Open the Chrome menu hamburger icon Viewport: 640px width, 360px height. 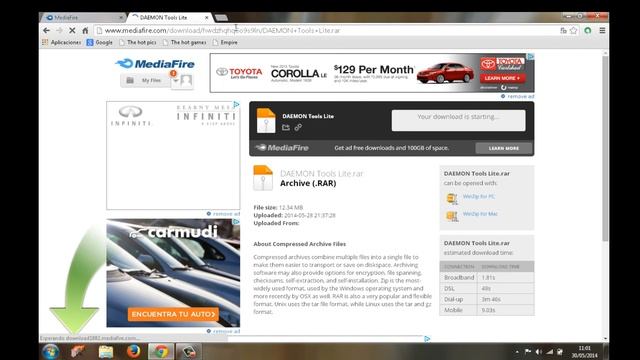(602, 31)
